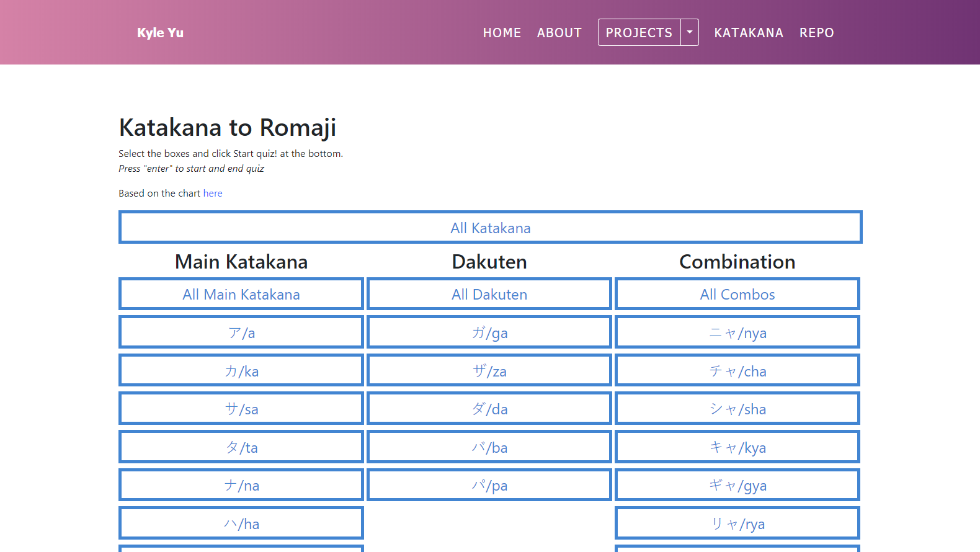Click the Main Katakana column heading
Viewport: 980px width, 552px height.
241,262
